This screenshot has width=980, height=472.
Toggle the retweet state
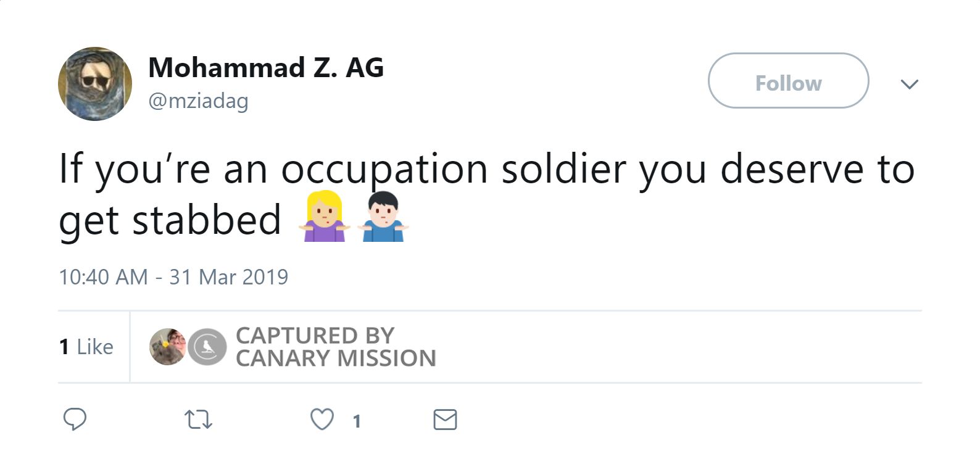[197, 420]
